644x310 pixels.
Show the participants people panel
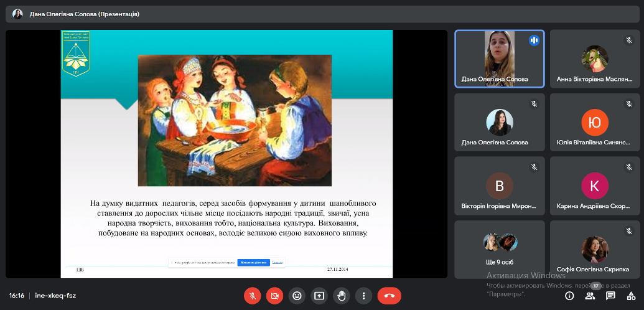click(590, 296)
